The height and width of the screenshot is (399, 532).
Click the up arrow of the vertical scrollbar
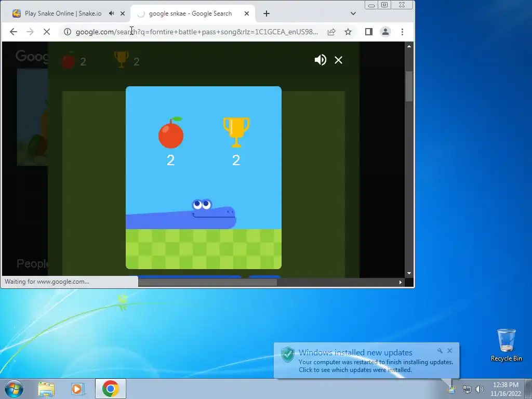pyautogui.click(x=409, y=46)
